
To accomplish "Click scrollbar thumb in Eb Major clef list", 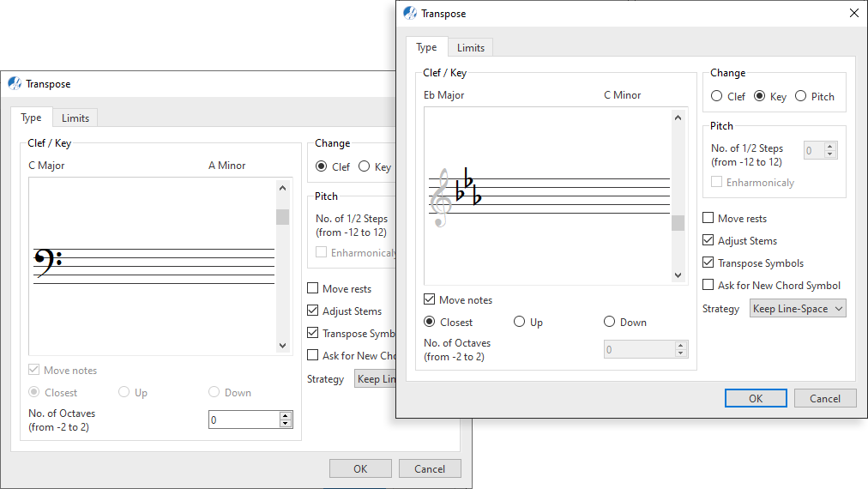I will tap(678, 223).
